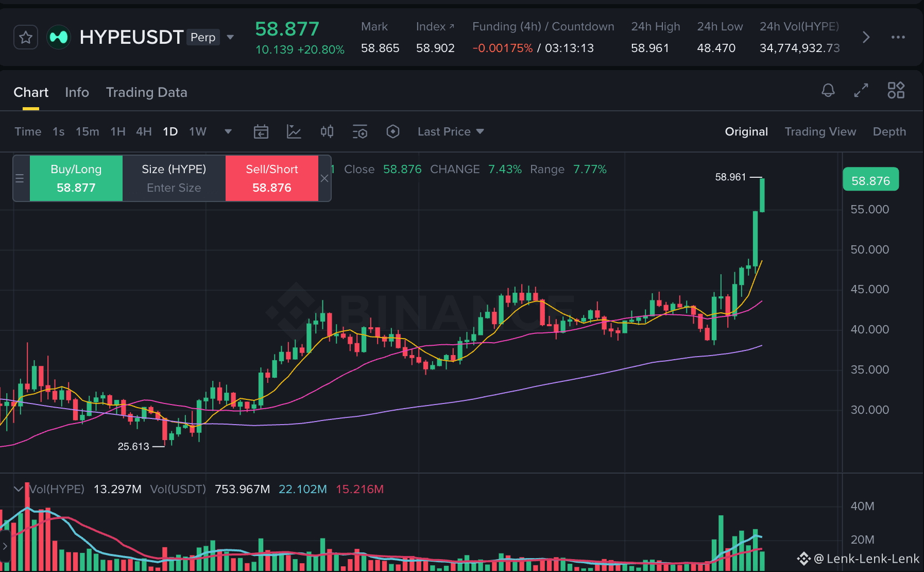The width and height of the screenshot is (924, 572).
Task: Click the order widget drag handle
Action: coord(20,178)
